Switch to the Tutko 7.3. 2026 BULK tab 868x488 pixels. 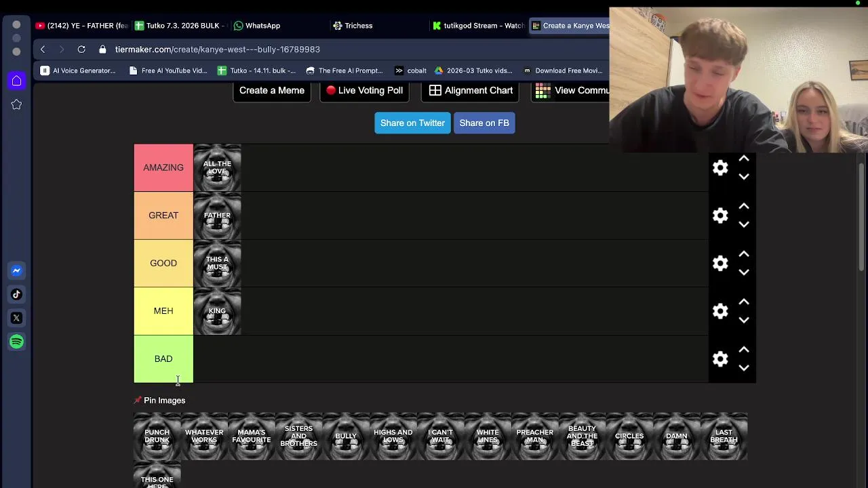(179, 26)
